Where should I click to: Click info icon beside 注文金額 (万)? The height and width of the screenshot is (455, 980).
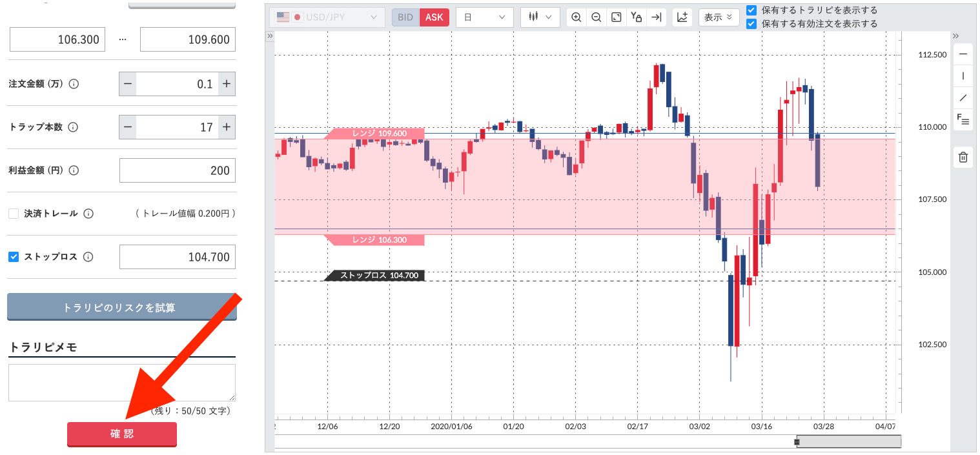click(74, 84)
